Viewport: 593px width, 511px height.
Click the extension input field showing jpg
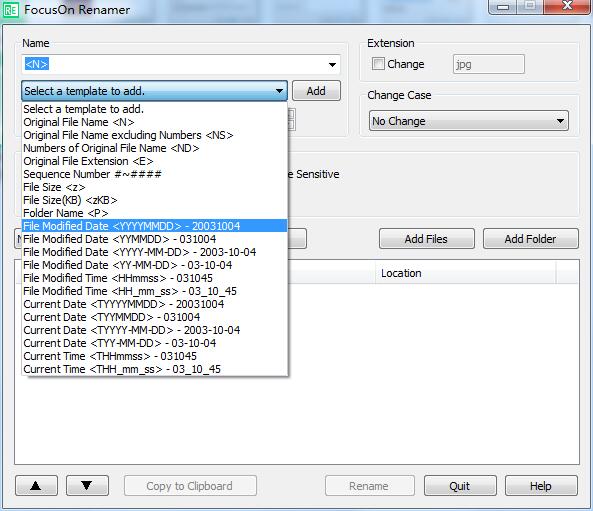[x=489, y=64]
